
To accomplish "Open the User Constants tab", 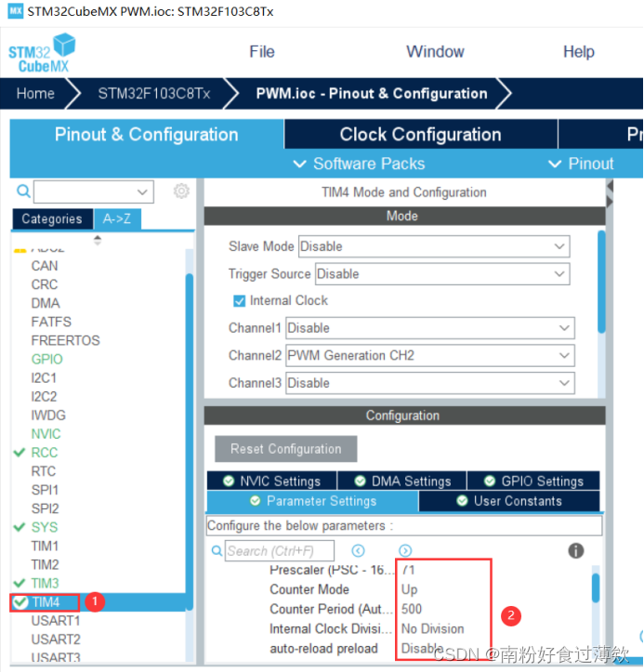I will point(509,501).
